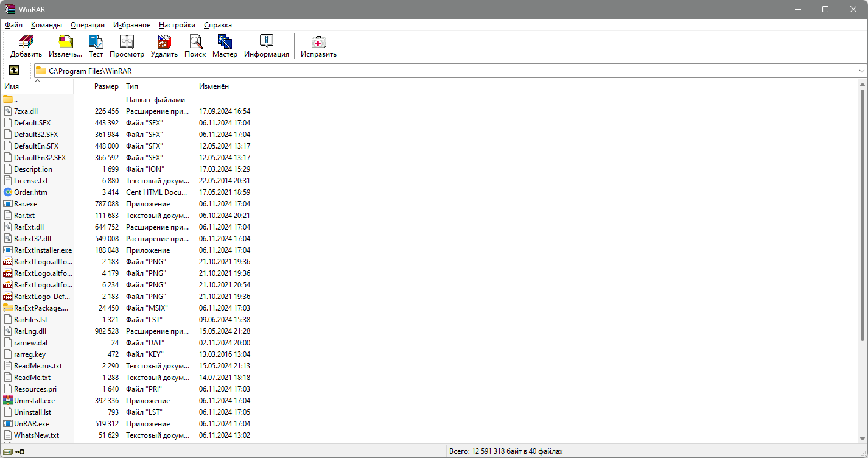The width and height of the screenshot is (868, 458).
Task: Select the DefaultEn32.SFX file name
Action: pos(40,158)
